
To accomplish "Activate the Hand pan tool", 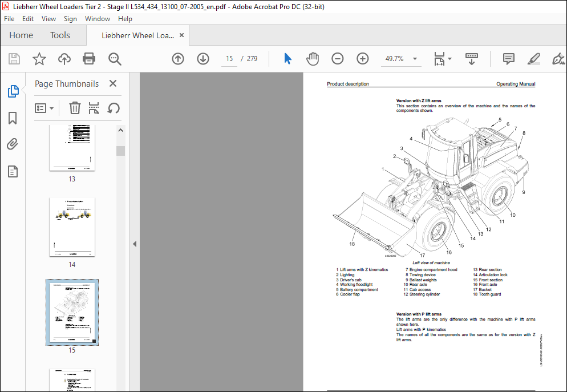I will tap(313, 59).
